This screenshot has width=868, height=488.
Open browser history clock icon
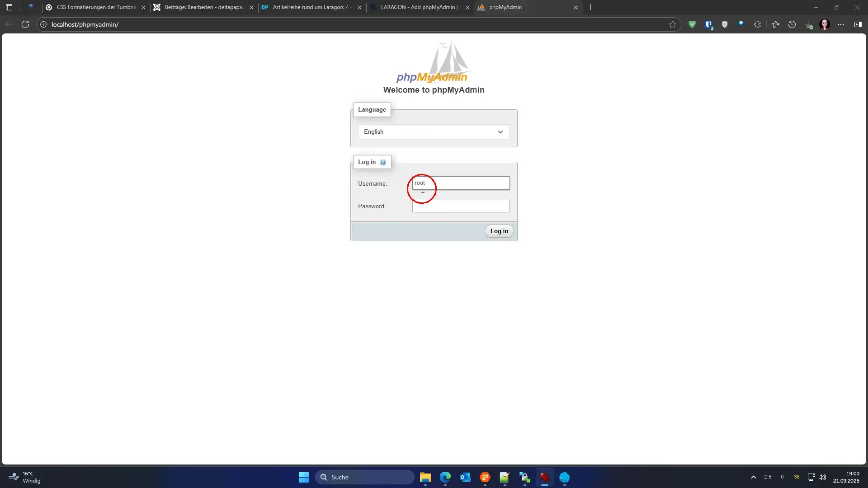point(792,24)
